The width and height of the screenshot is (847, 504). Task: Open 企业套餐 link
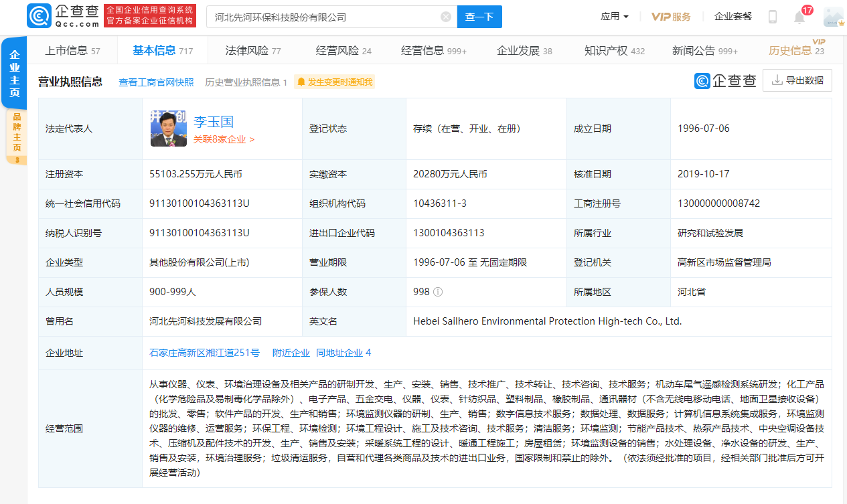pyautogui.click(x=733, y=17)
